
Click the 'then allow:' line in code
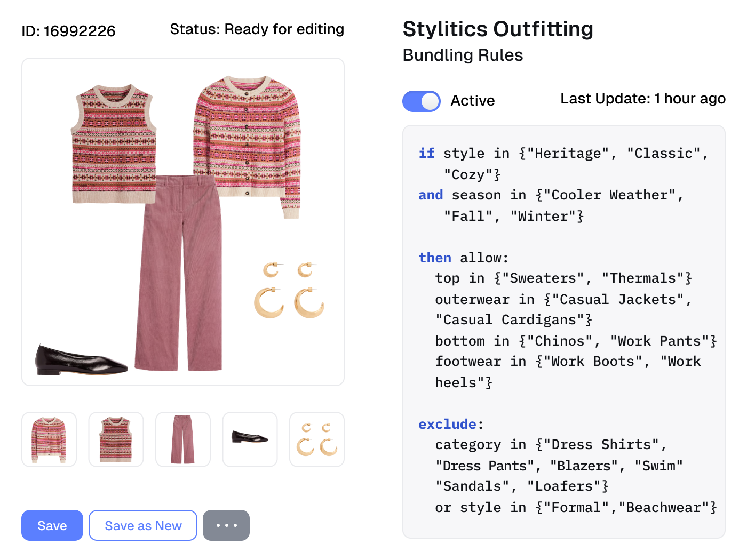pos(464,258)
